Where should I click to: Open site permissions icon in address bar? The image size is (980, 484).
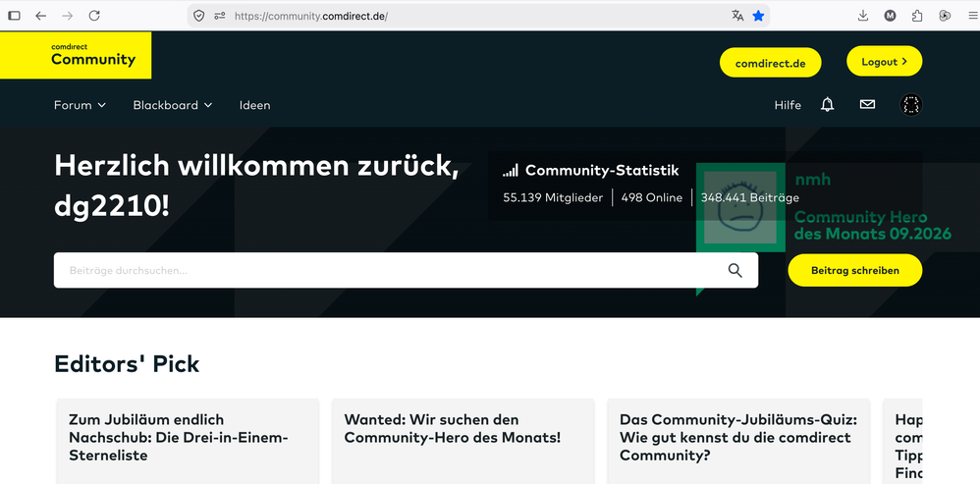[x=219, y=16]
